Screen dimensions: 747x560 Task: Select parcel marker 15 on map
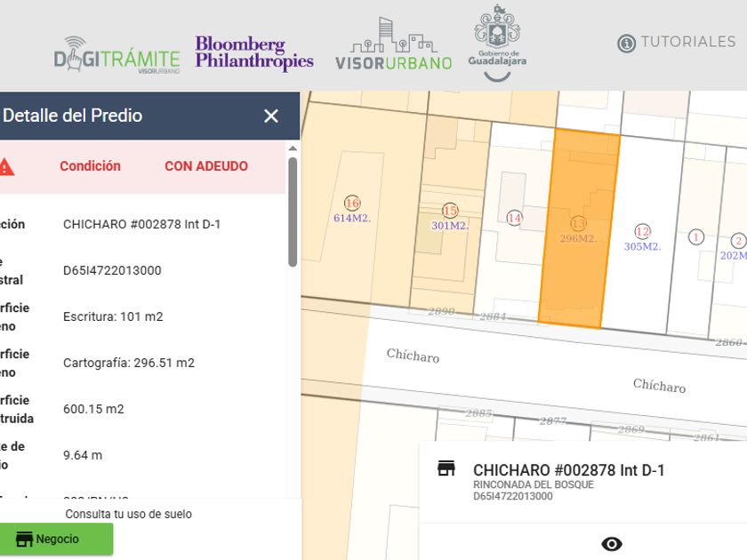pos(450,211)
